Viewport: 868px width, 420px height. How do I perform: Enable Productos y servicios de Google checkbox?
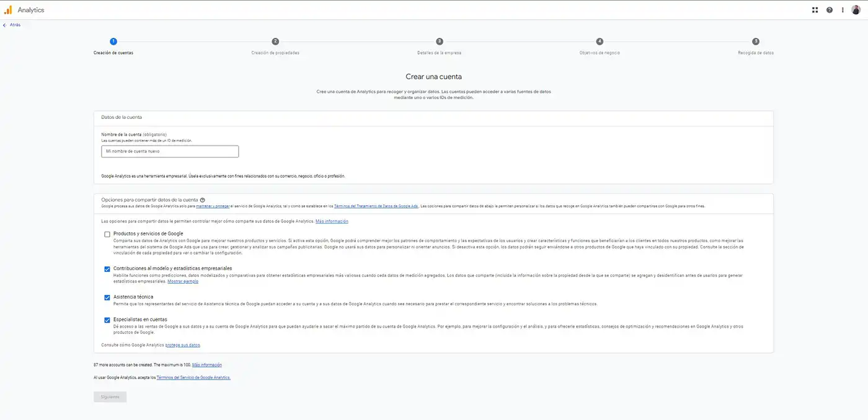coord(107,234)
